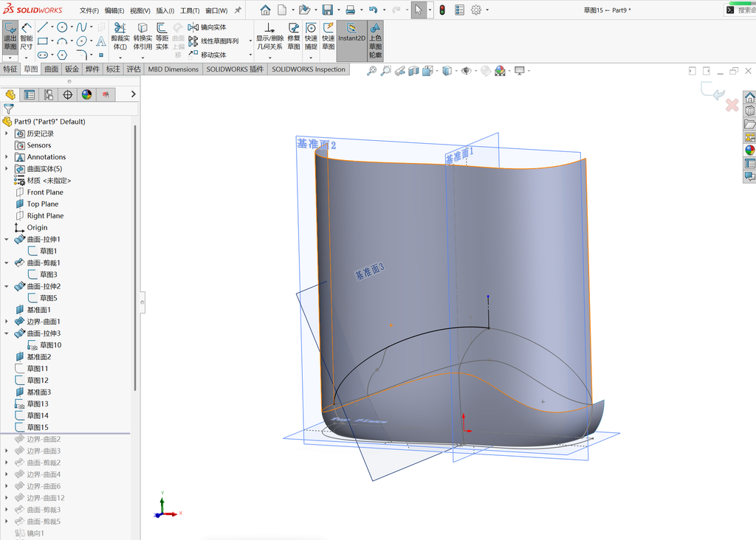Open the 插入(I) menu
The height and width of the screenshot is (540, 756).
pyautogui.click(x=165, y=10)
